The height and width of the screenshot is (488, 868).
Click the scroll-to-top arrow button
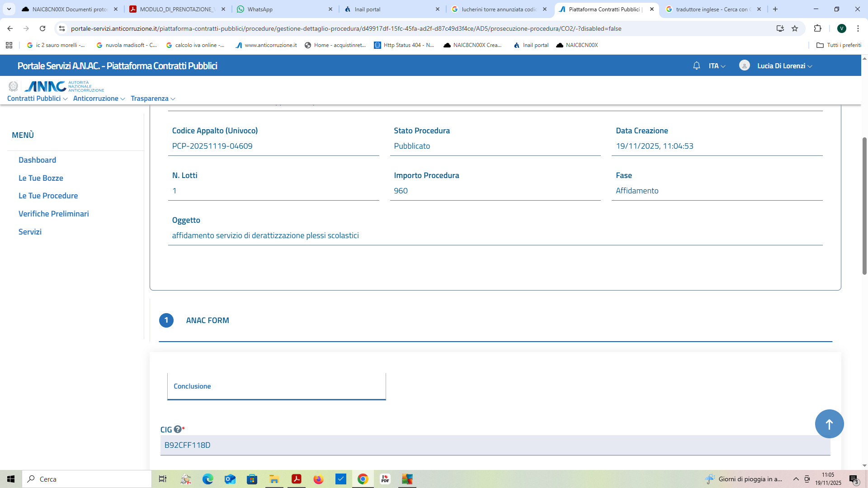pyautogui.click(x=829, y=424)
